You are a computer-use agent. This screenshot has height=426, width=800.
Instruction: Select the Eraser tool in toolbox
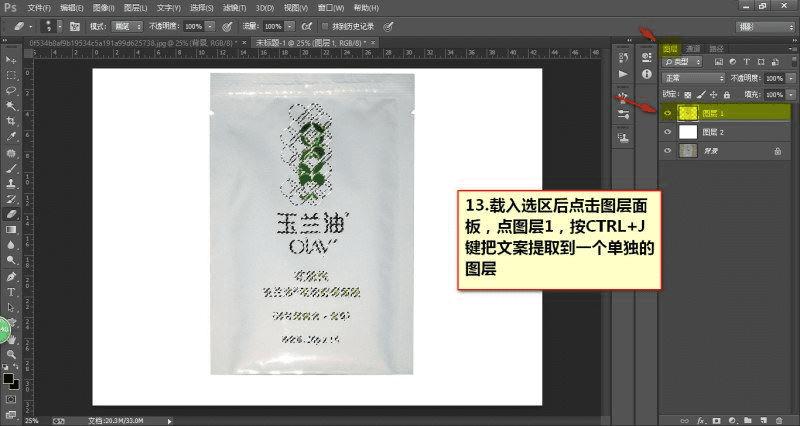10,214
